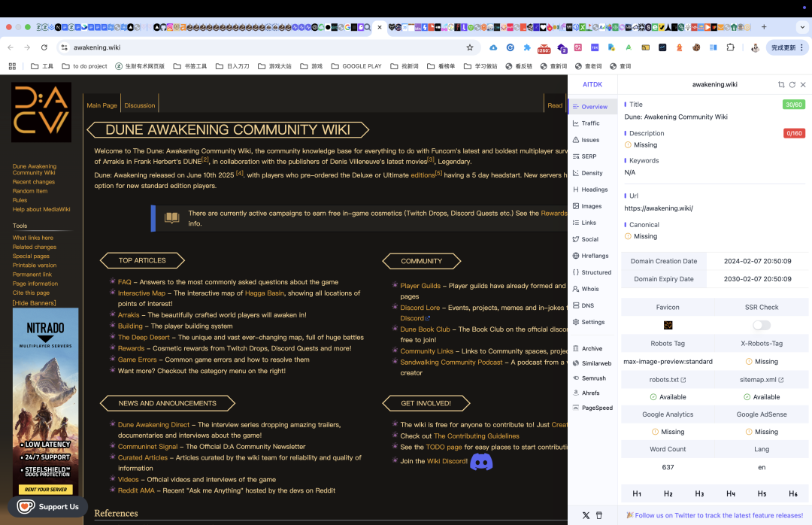Open the Archive external tool
Screen dimensions: 812x525
pyautogui.click(x=588, y=349)
